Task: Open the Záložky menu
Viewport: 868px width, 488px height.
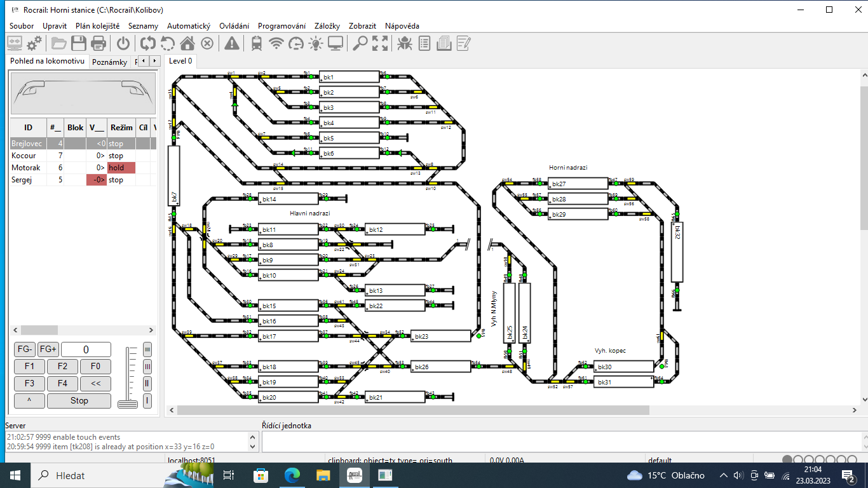Action: [x=327, y=26]
